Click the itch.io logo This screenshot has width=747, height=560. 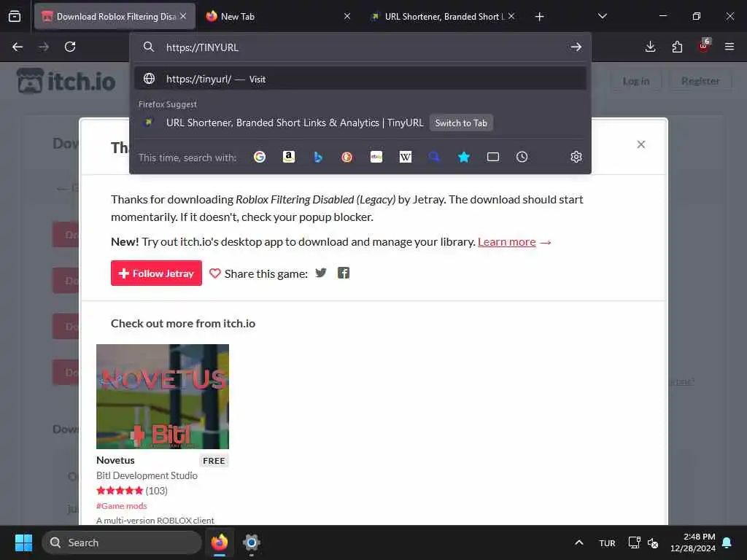click(x=66, y=81)
